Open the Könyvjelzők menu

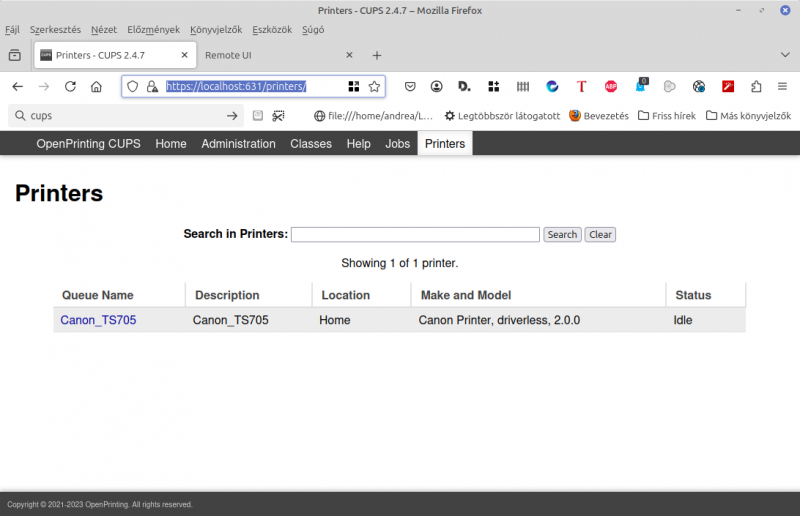[217, 30]
